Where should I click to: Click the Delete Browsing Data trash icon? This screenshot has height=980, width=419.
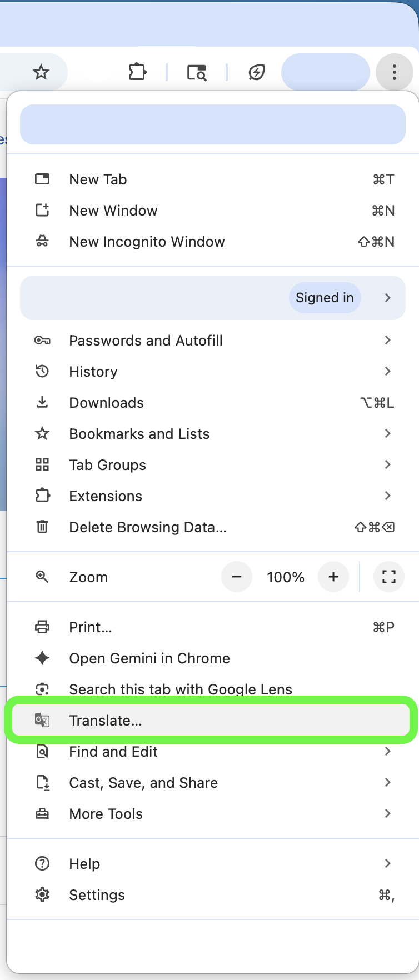pos(42,527)
